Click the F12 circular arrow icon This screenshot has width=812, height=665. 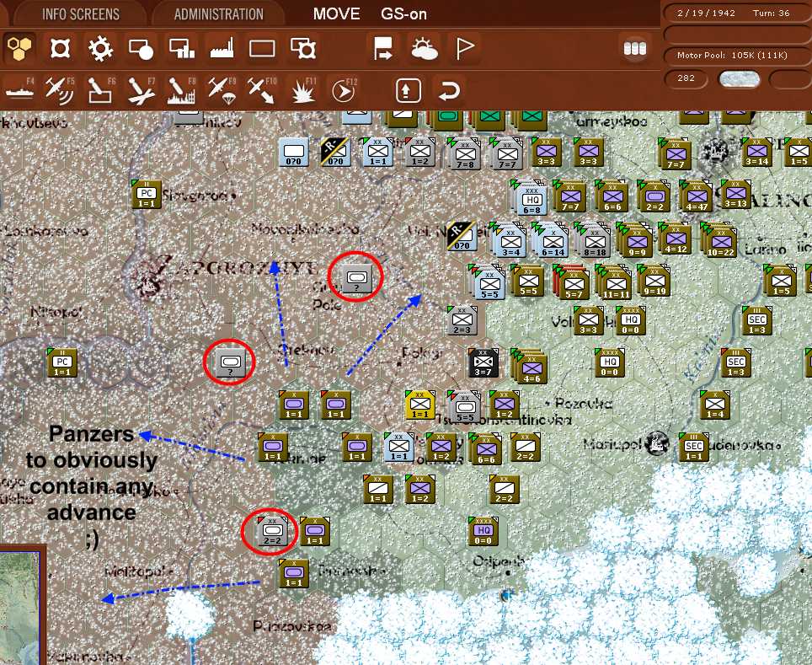point(344,91)
